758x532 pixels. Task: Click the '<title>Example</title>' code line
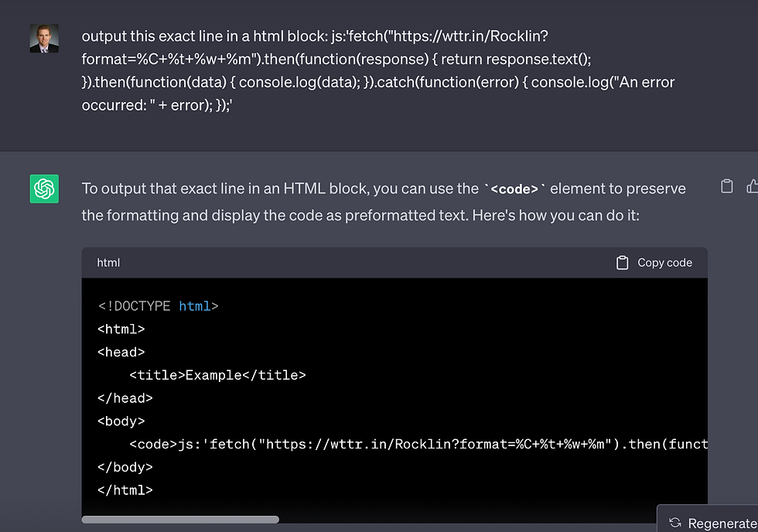point(217,375)
